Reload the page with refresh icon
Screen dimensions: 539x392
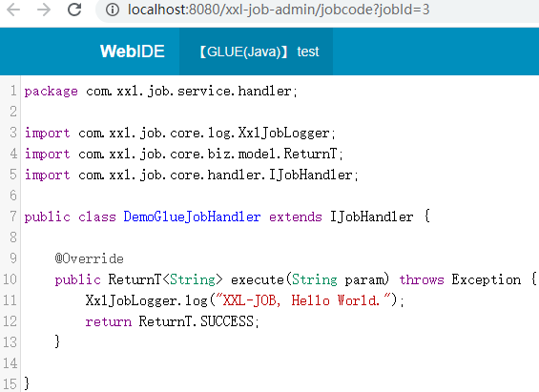[74, 10]
